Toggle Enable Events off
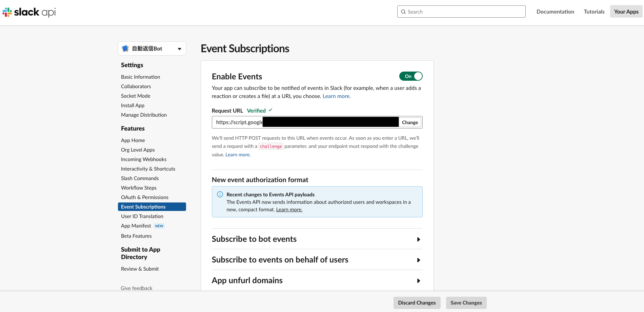 pos(410,76)
